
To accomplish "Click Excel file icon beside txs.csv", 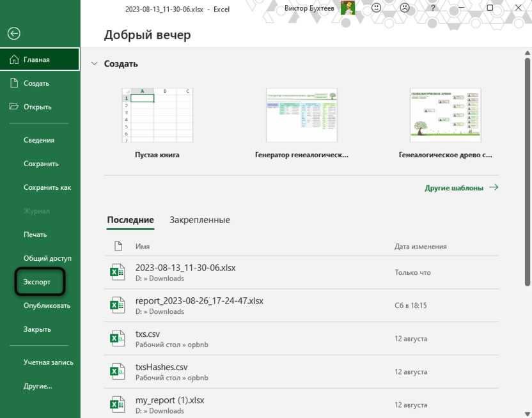I will pos(117,338).
